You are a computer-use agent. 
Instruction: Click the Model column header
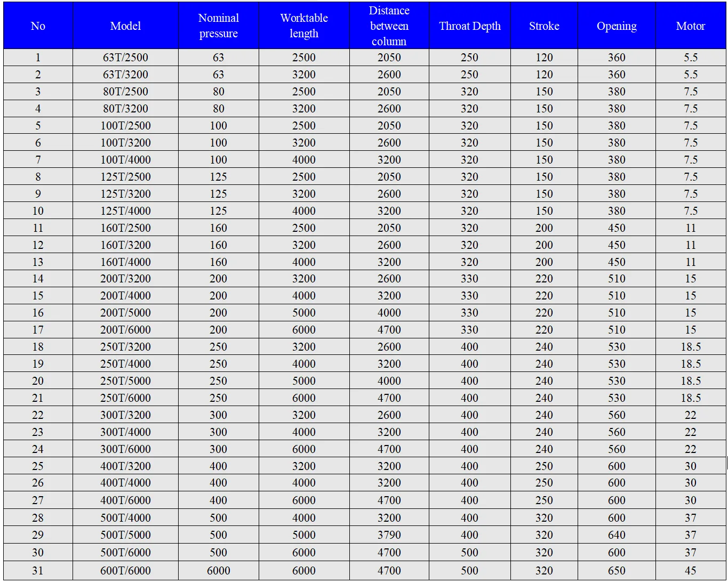pyautogui.click(x=125, y=26)
